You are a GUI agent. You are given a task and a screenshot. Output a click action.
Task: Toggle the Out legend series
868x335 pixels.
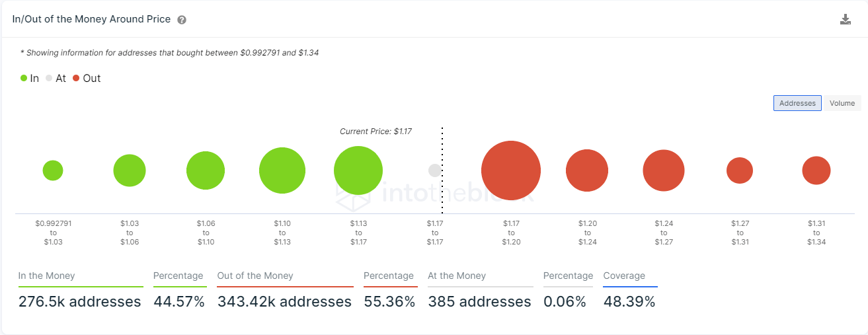[87, 78]
